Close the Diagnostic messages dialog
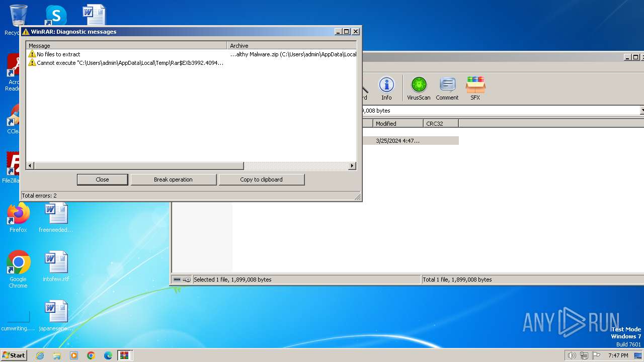This screenshot has width=644, height=362. tap(102, 179)
